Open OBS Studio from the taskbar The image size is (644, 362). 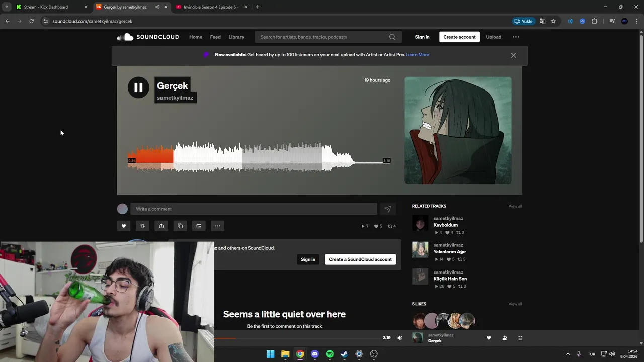[x=374, y=354]
